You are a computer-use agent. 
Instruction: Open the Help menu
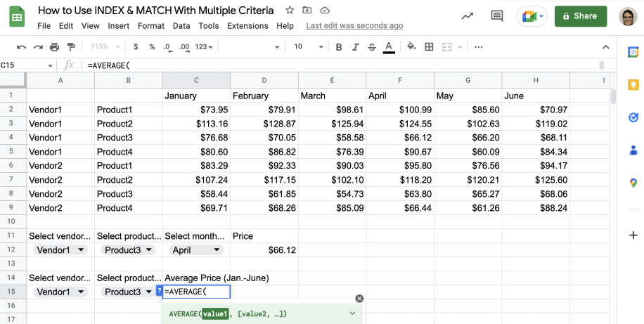pos(285,26)
